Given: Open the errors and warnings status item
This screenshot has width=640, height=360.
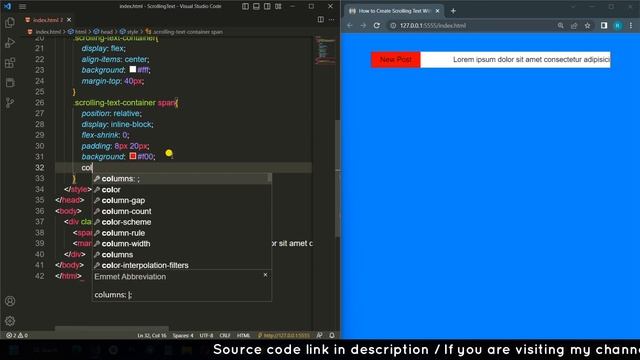Looking at the screenshot, I should click(17, 335).
